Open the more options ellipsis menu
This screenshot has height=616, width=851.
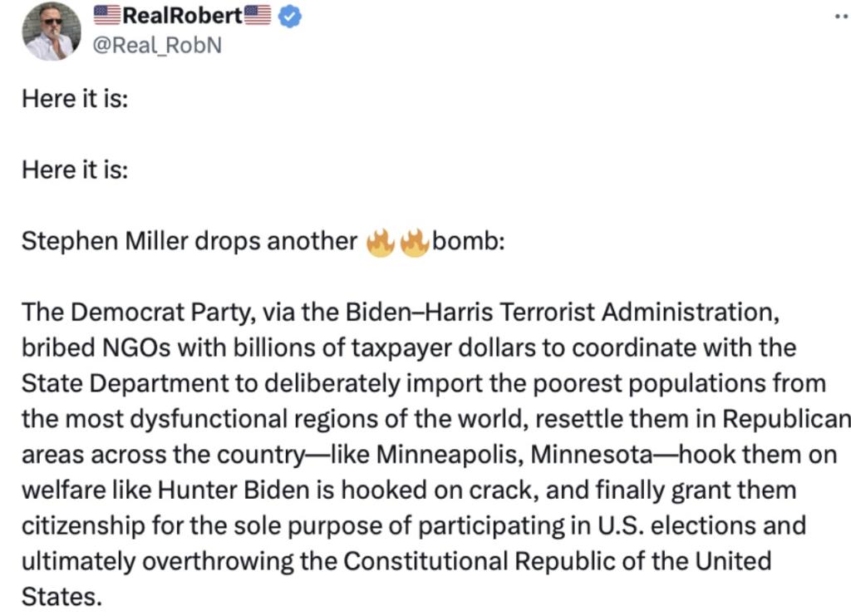(x=843, y=17)
